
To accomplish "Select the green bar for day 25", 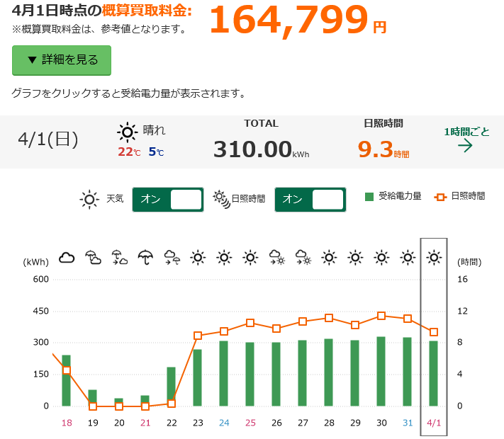I will (250, 374).
